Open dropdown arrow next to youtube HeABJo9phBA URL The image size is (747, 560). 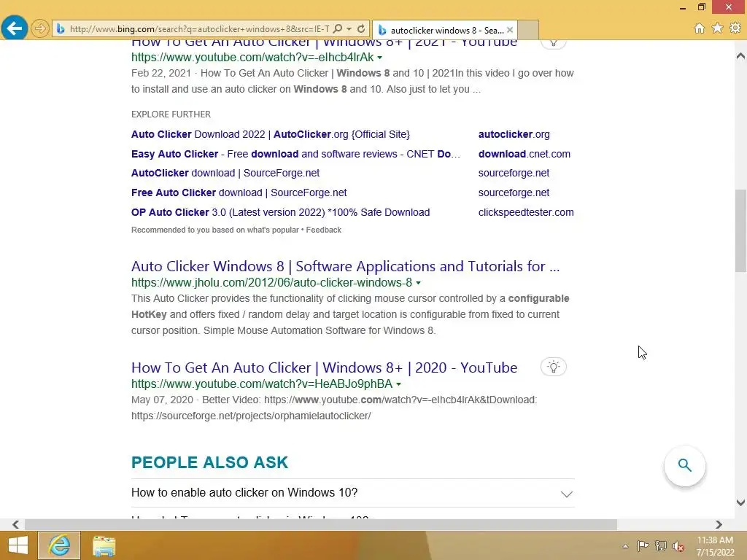[399, 384]
